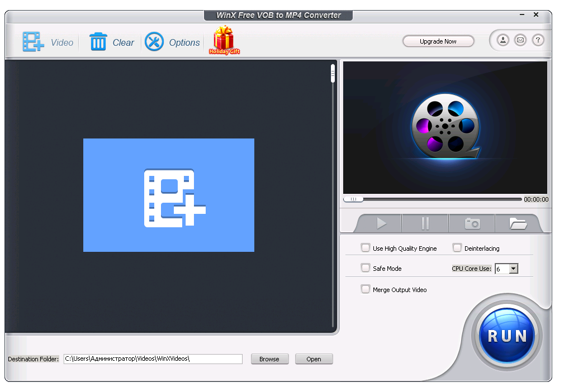This screenshot has height=392, width=569.
Task: Toggle the Deinterlacing checkbox
Action: tap(457, 248)
